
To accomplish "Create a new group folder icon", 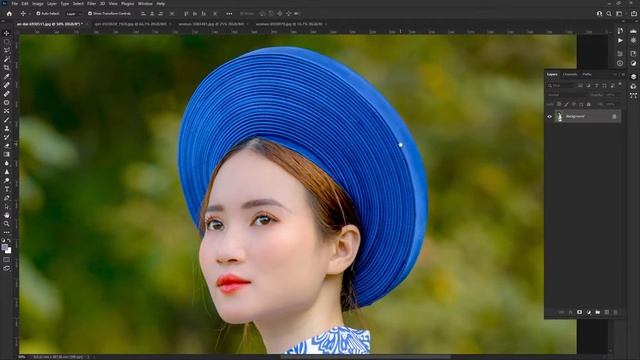I will (x=598, y=312).
